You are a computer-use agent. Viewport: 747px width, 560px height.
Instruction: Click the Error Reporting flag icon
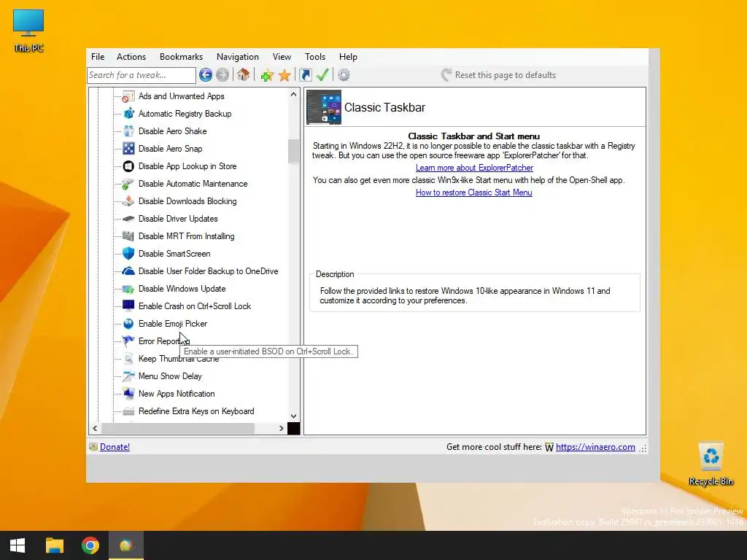tap(128, 341)
